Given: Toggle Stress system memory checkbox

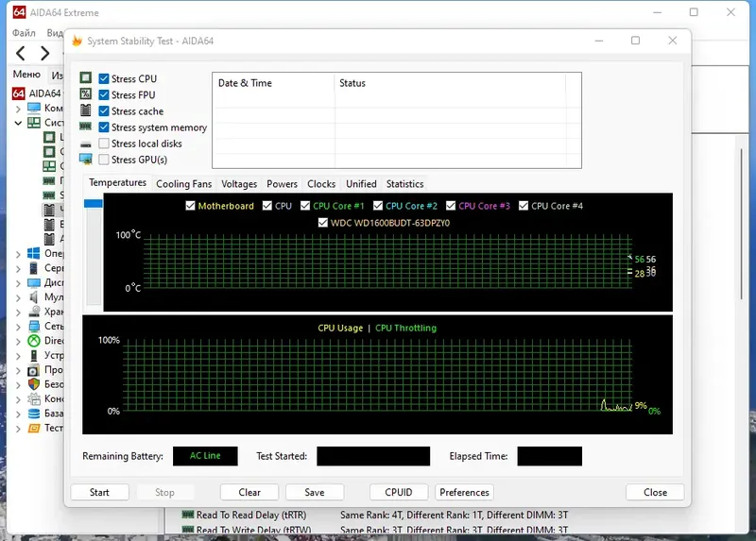Looking at the screenshot, I should point(104,127).
